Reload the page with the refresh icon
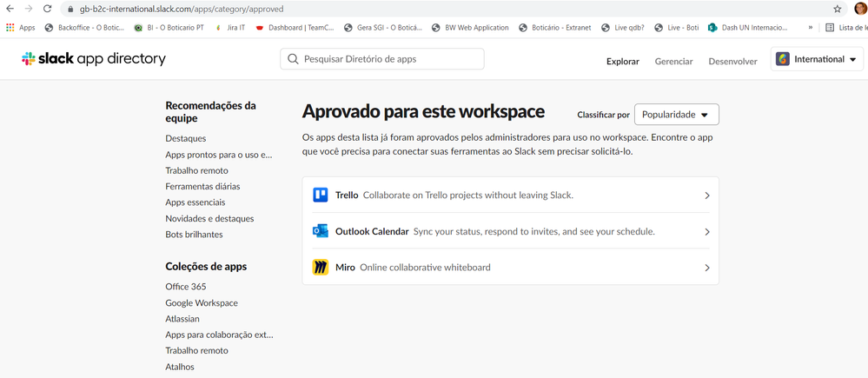The image size is (868, 378). 48,9
